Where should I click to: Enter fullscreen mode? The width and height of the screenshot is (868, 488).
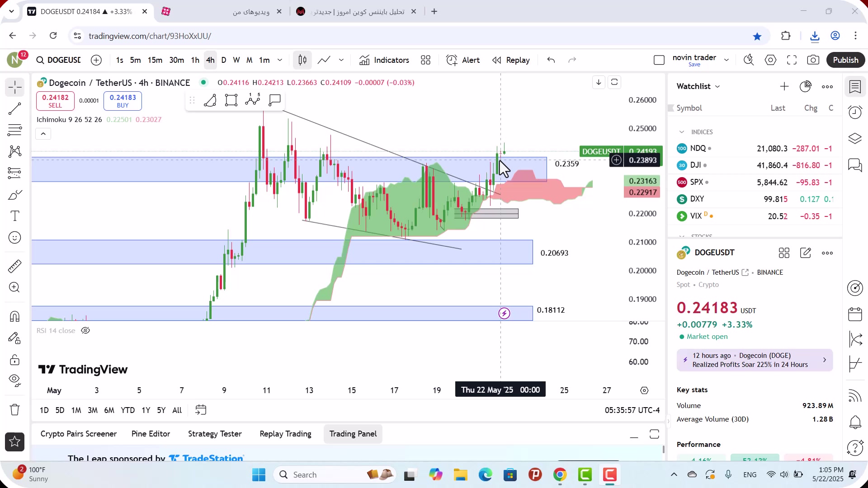click(792, 60)
